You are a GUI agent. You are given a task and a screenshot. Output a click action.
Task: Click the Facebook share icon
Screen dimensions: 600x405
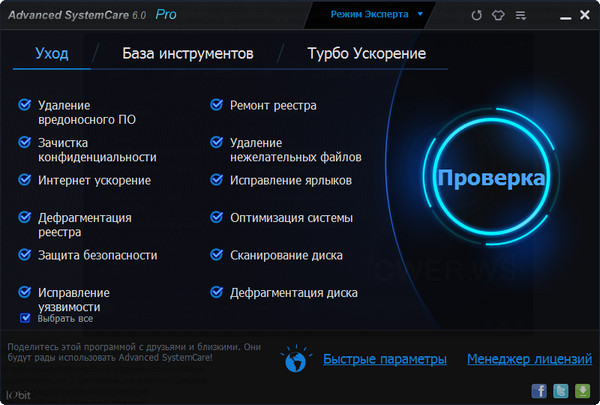[x=539, y=390]
